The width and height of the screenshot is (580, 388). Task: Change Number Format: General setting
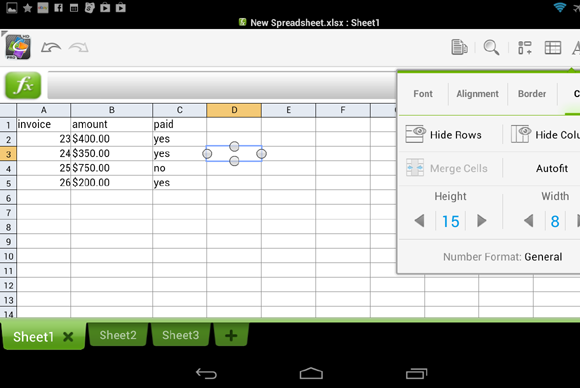pos(503,257)
